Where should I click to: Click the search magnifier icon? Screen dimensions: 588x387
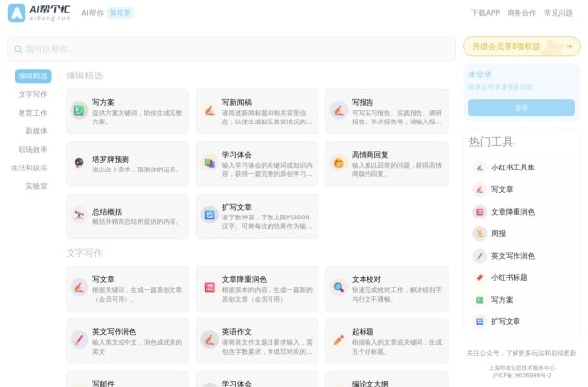pos(18,49)
